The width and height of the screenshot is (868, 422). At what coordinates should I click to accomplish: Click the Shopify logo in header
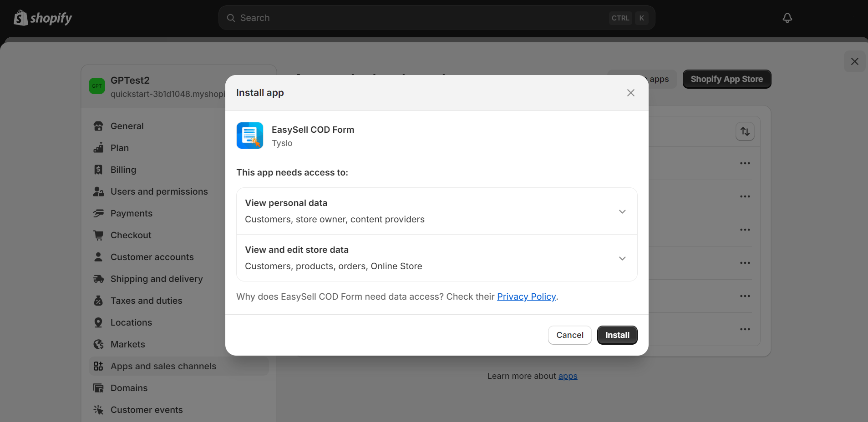point(43,18)
